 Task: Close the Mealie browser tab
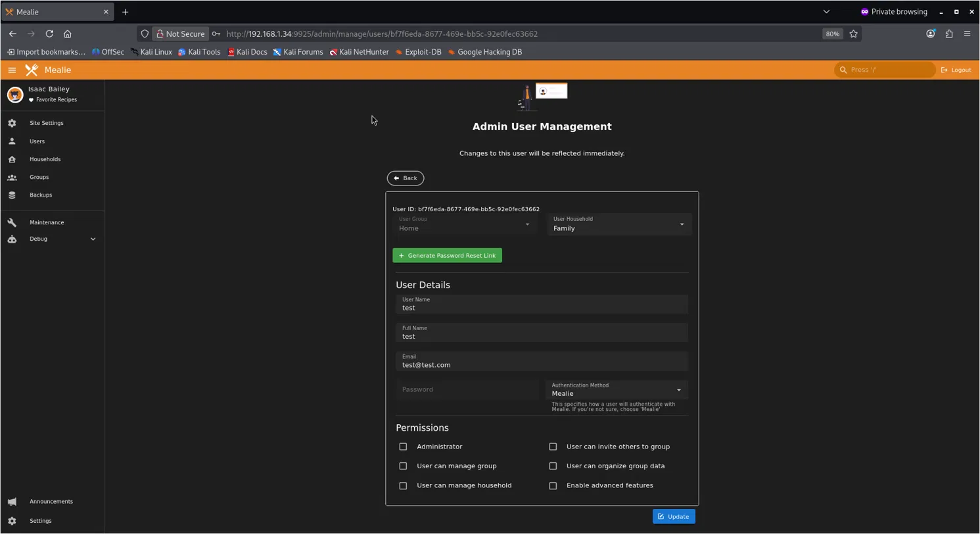pos(106,12)
